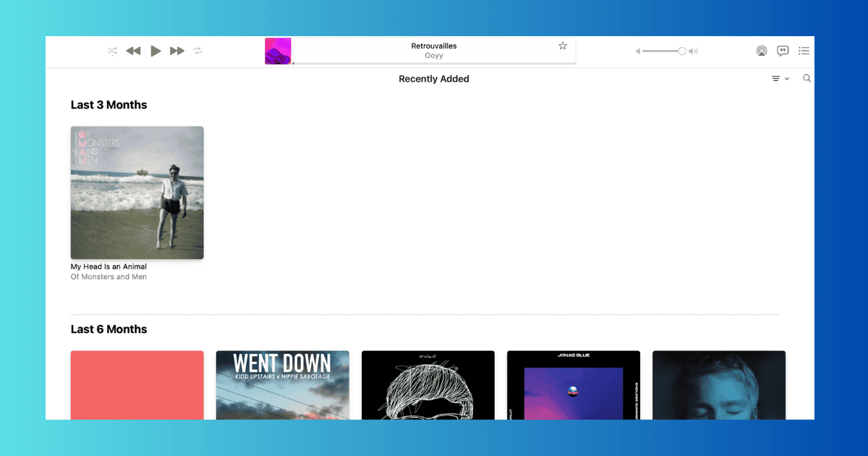Click the Of Monsters and Men artist link
The width and height of the screenshot is (868, 456).
[109, 277]
